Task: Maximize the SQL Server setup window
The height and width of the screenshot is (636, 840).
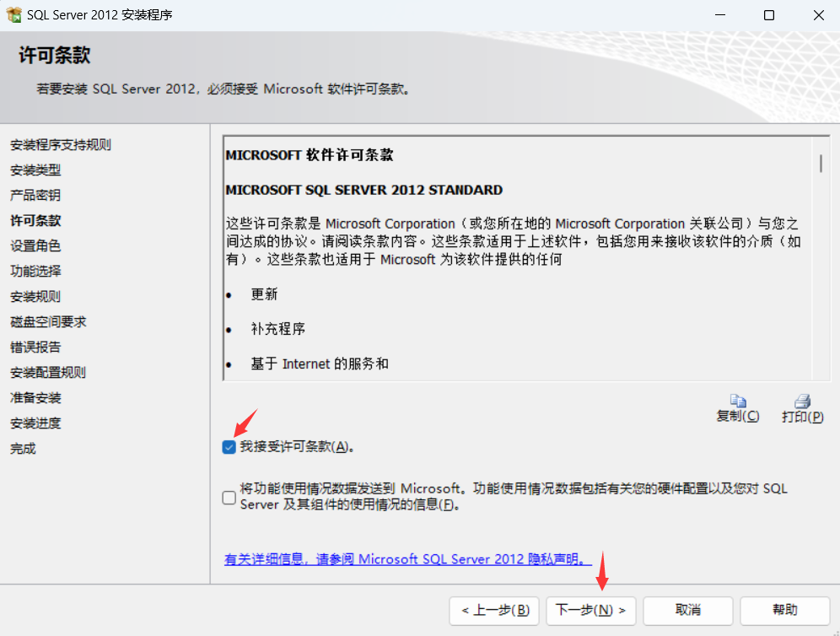Action: tap(769, 15)
